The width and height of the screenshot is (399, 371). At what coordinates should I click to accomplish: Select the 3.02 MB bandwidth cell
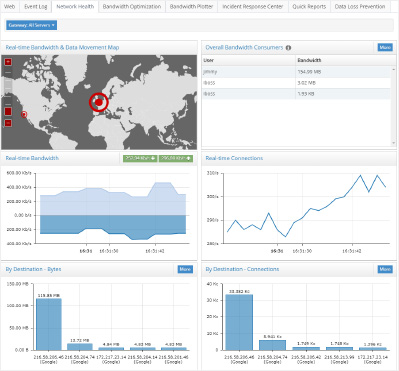pos(343,83)
